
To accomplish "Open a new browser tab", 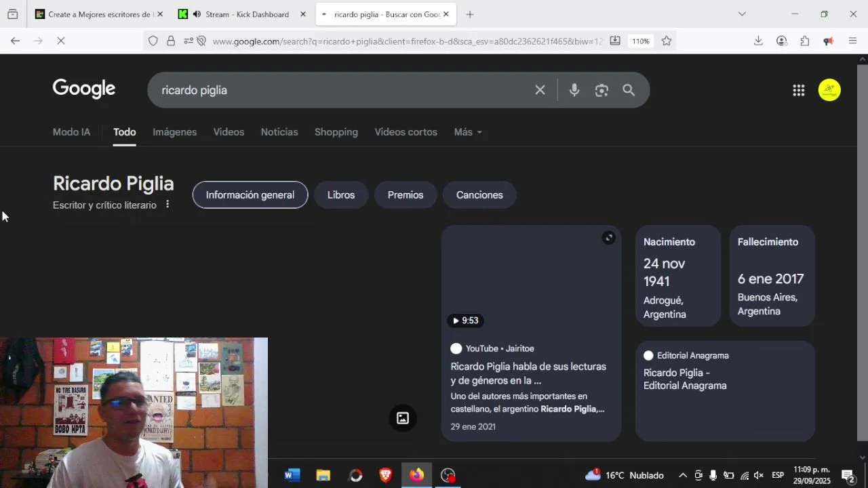I will tap(470, 14).
